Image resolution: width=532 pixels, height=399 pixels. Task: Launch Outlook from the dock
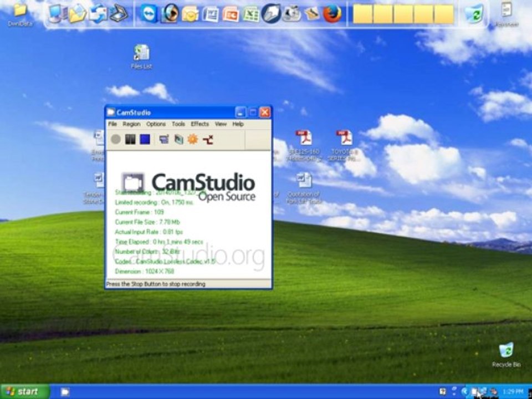(x=190, y=14)
